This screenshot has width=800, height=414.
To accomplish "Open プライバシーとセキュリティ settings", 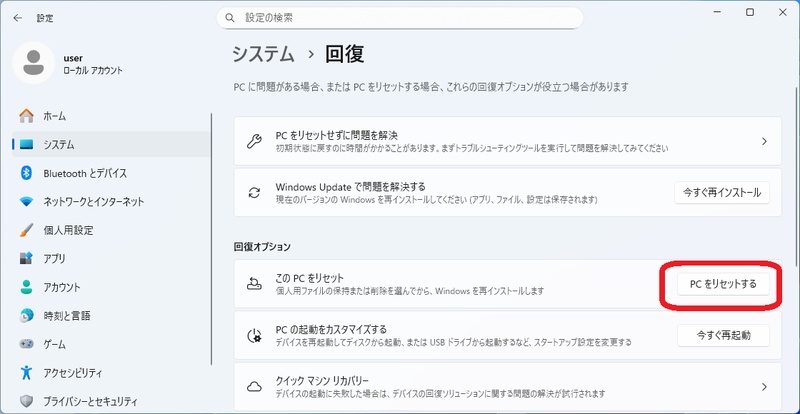I will coord(111,401).
